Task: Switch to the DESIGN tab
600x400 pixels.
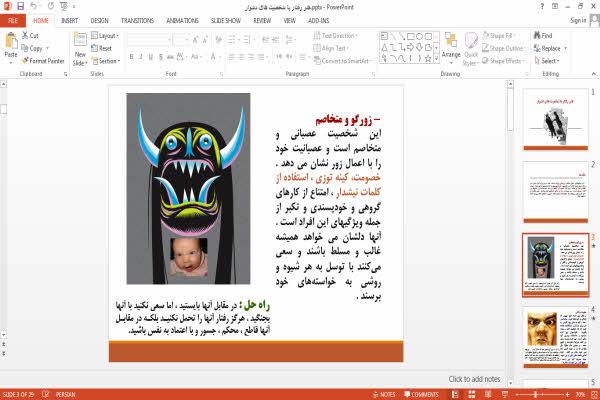Action: click(x=99, y=21)
